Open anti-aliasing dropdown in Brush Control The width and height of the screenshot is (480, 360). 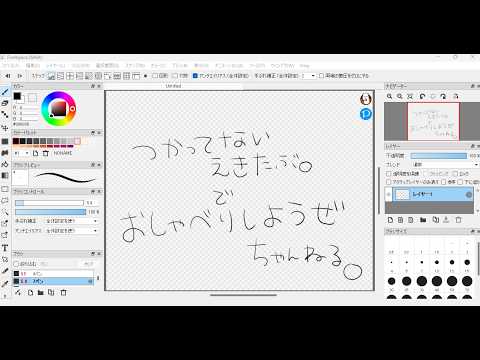point(71,231)
